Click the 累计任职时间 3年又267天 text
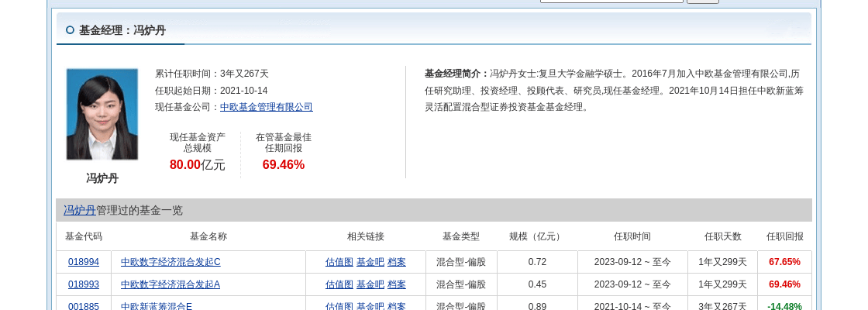 tap(212, 74)
